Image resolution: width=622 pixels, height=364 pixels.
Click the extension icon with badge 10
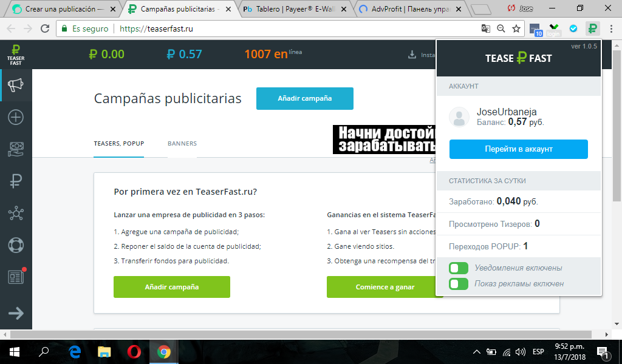coord(536,30)
